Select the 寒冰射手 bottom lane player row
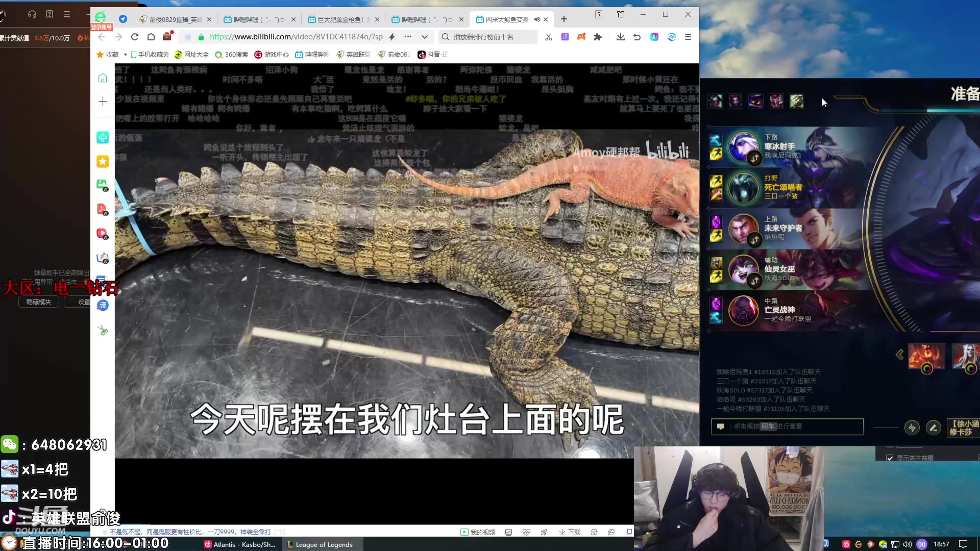The width and height of the screenshot is (980, 551). coord(789,146)
